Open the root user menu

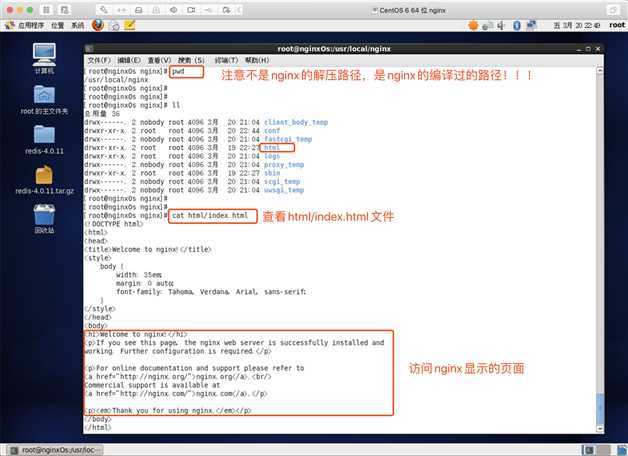(x=617, y=25)
